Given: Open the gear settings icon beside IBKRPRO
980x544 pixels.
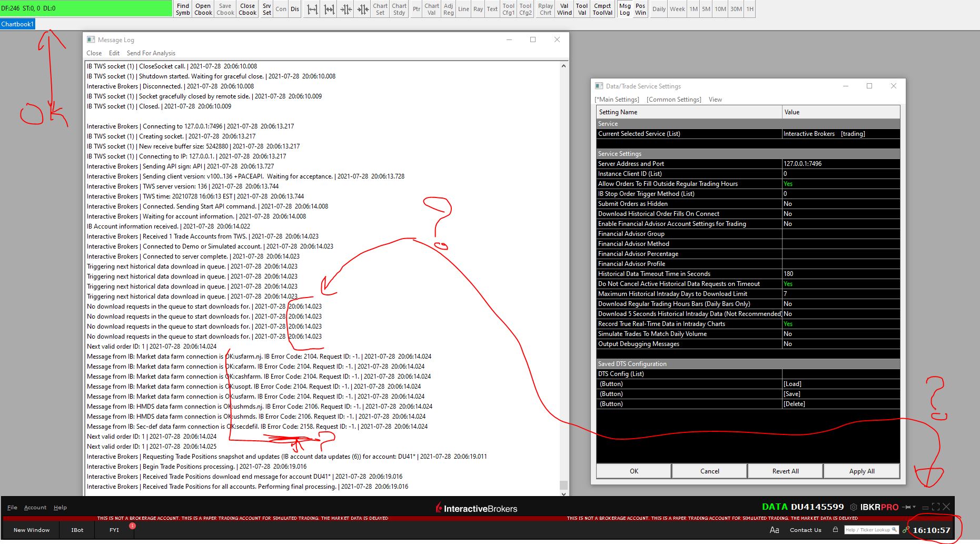Looking at the screenshot, I should pyautogui.click(x=854, y=507).
